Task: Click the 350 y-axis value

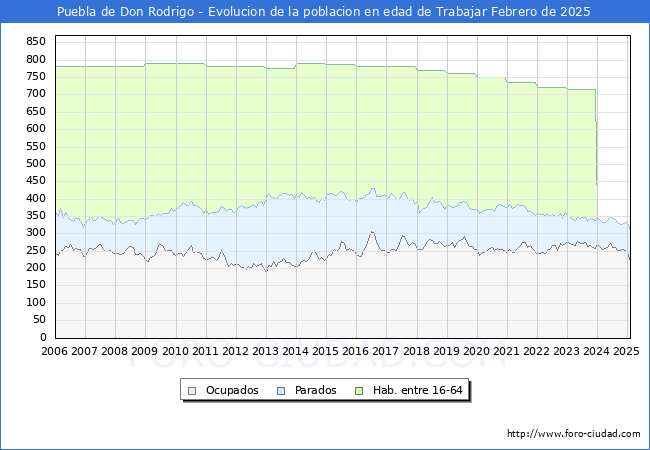Action: pyautogui.click(x=36, y=215)
